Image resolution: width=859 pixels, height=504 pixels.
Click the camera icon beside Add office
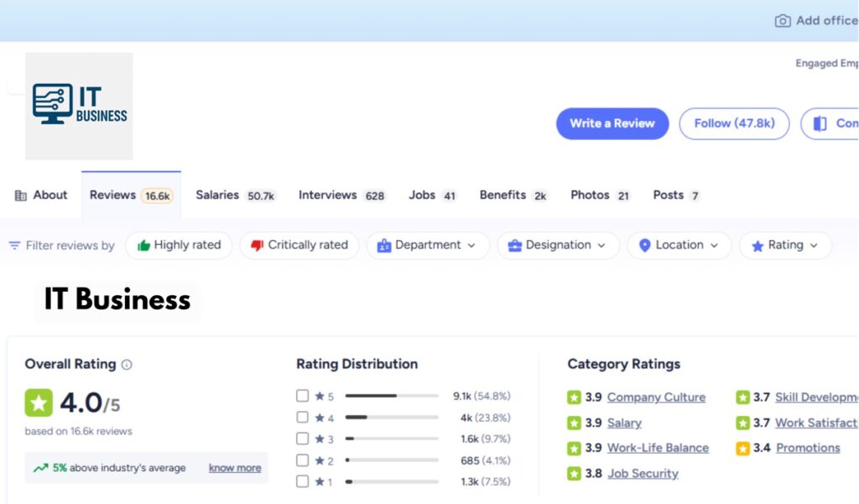tap(782, 21)
